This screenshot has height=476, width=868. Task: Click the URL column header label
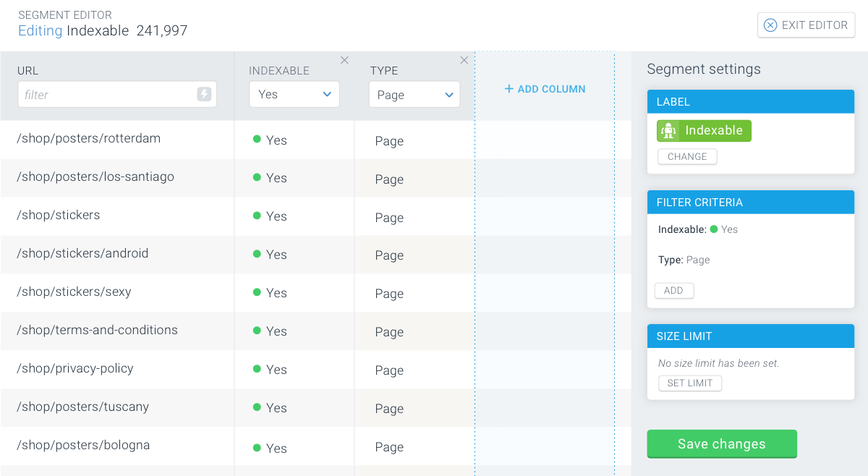(x=28, y=71)
